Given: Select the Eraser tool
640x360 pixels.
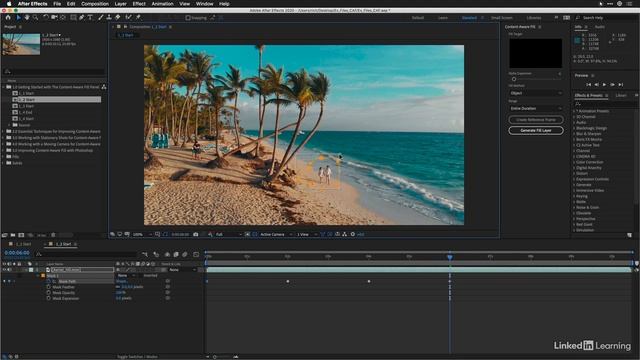Looking at the screenshot, I should coord(118,18).
